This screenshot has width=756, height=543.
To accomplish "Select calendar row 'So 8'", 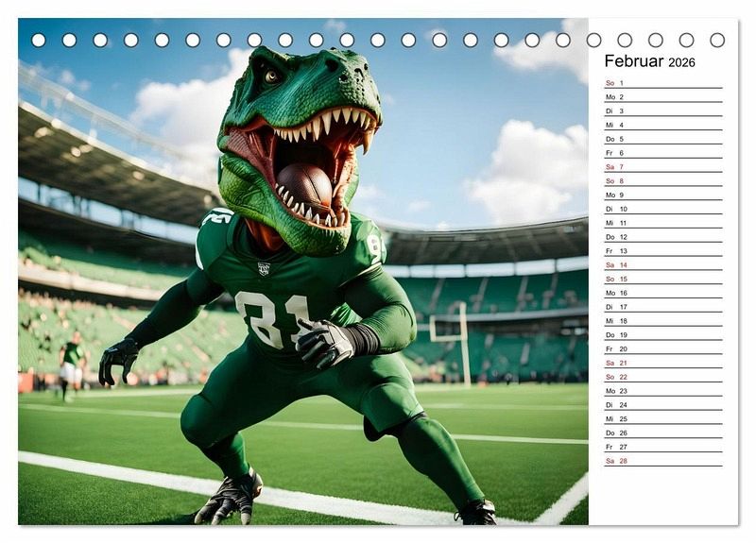I will coord(663,180).
